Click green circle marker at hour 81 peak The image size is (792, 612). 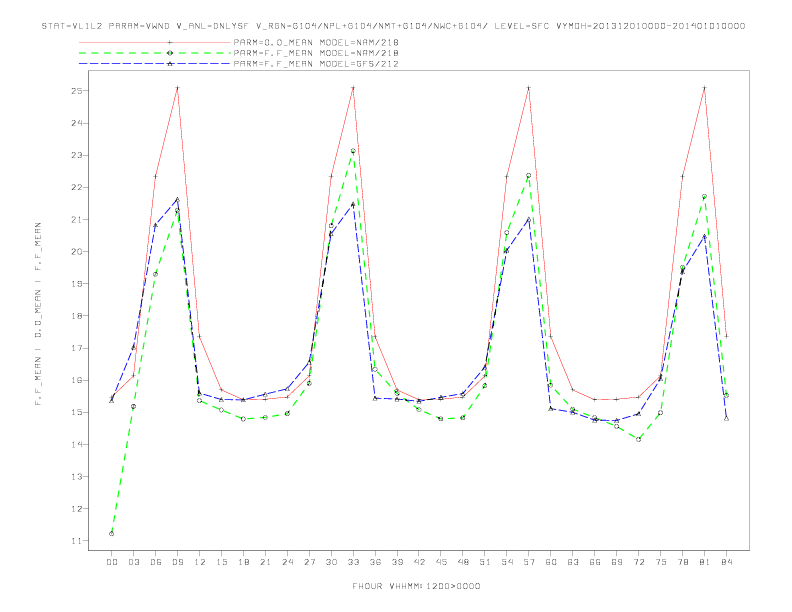[705, 196]
